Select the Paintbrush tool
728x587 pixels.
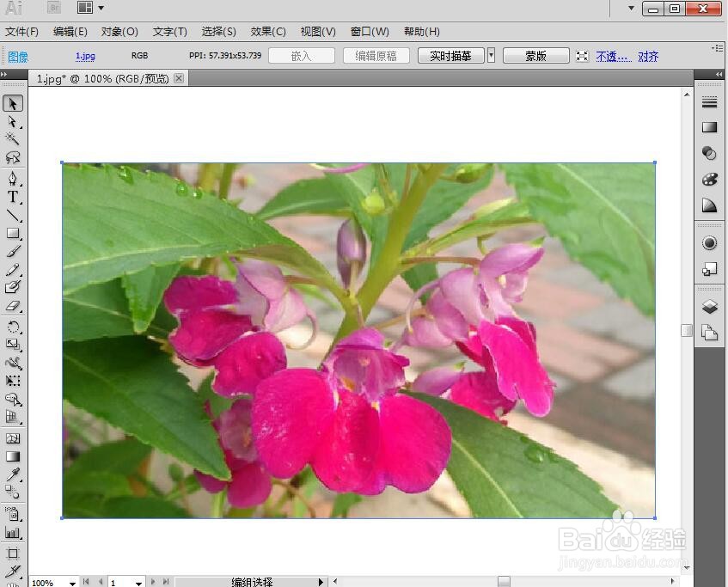click(13, 252)
